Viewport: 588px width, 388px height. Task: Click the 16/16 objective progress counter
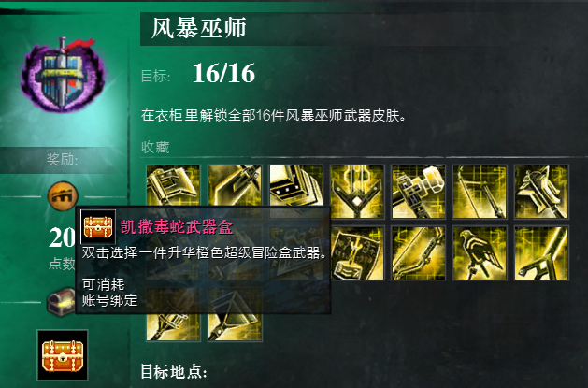coord(223,73)
